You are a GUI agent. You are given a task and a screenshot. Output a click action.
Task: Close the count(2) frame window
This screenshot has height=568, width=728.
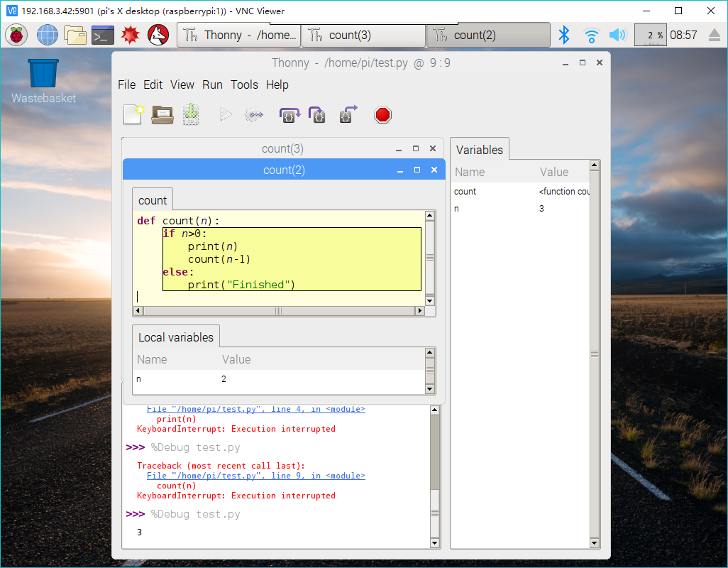434,170
